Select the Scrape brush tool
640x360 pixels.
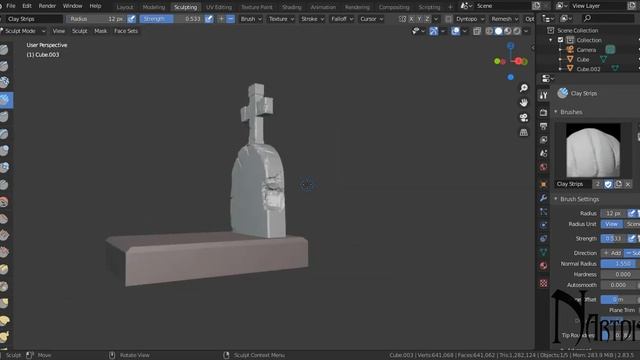4,252
